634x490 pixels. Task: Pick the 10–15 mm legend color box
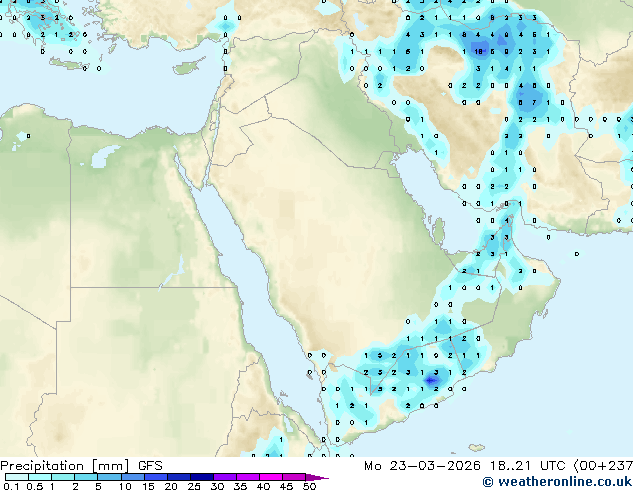click(132, 477)
